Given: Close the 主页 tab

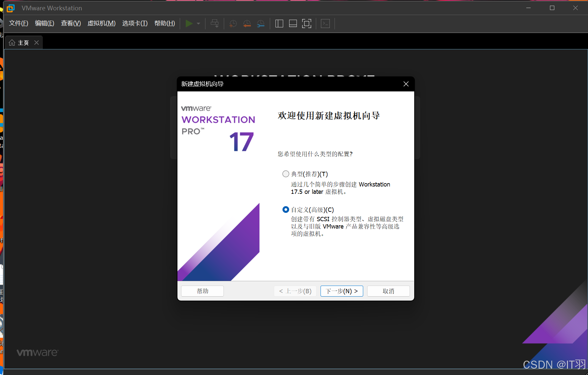Looking at the screenshot, I should (x=37, y=43).
